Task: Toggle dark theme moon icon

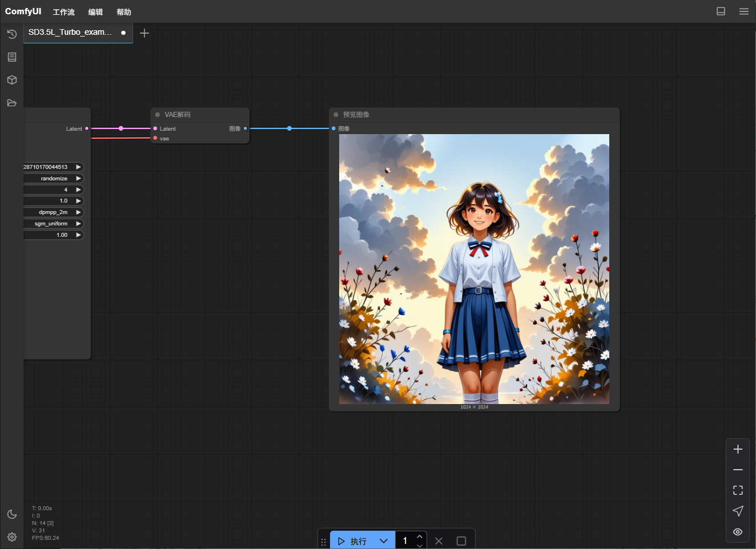Action: click(x=11, y=514)
